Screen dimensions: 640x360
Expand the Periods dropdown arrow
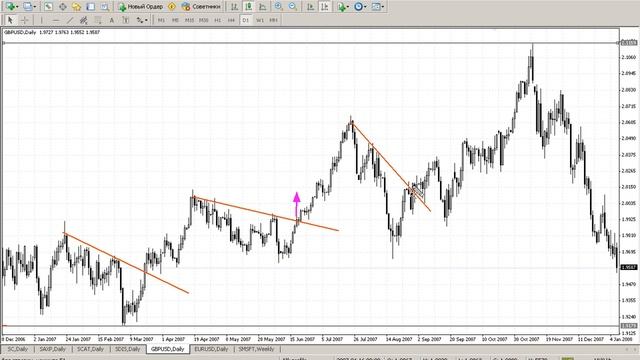(x=365, y=7)
